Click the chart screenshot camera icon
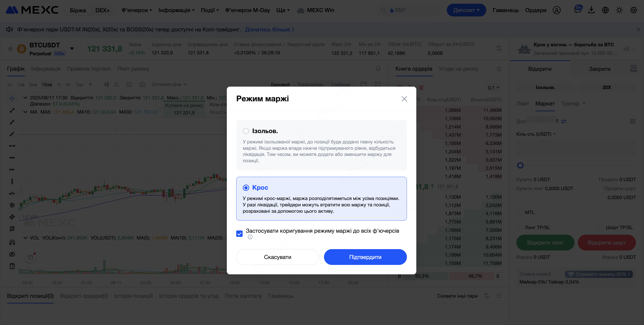Screen dimensions: 644x325 tap(142, 84)
